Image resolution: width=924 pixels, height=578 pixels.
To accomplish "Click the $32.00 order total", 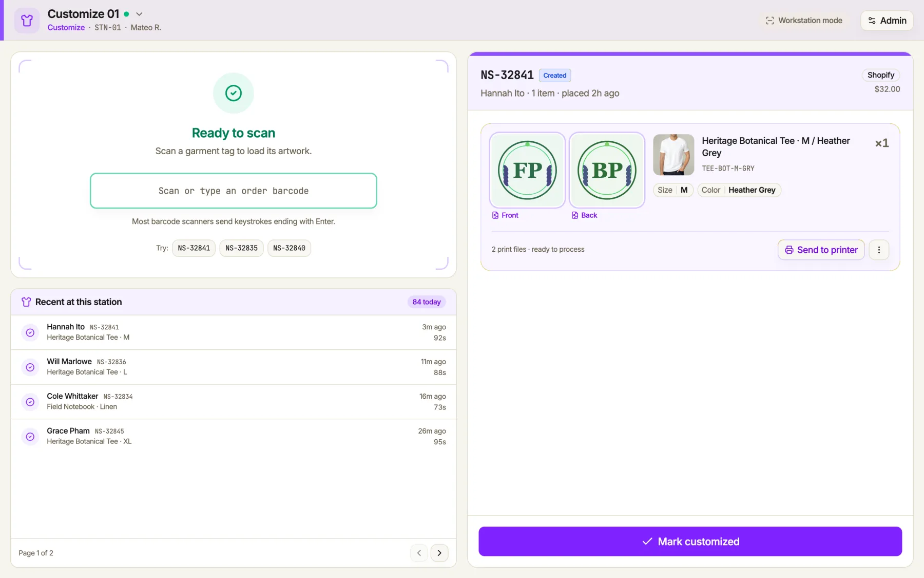I will point(887,89).
